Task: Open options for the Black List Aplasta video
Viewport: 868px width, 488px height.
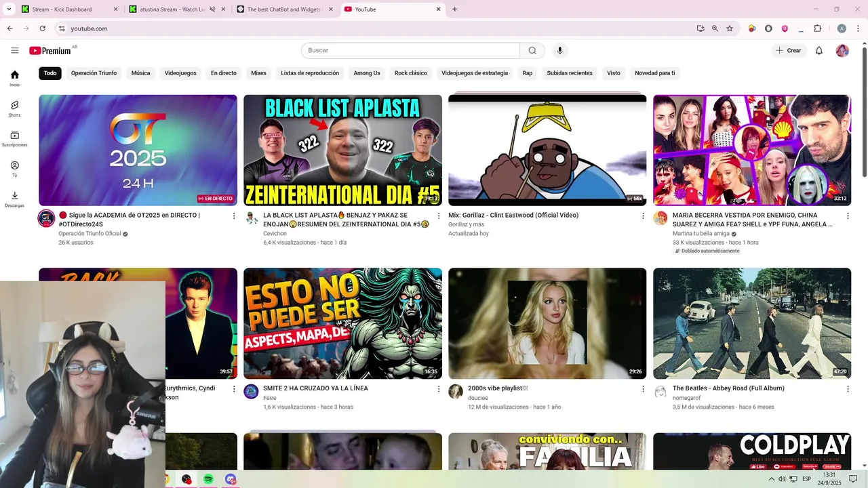Action: (x=439, y=216)
